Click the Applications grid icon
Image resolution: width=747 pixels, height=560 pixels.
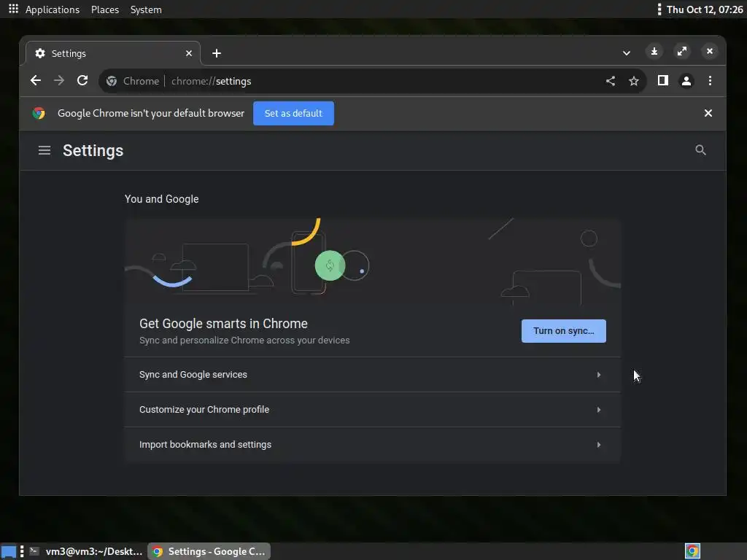13,9
